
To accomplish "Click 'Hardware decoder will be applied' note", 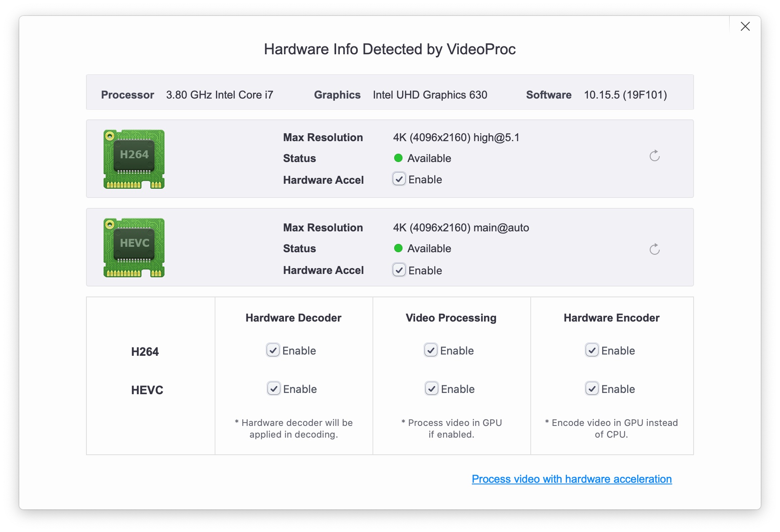I will [x=294, y=428].
